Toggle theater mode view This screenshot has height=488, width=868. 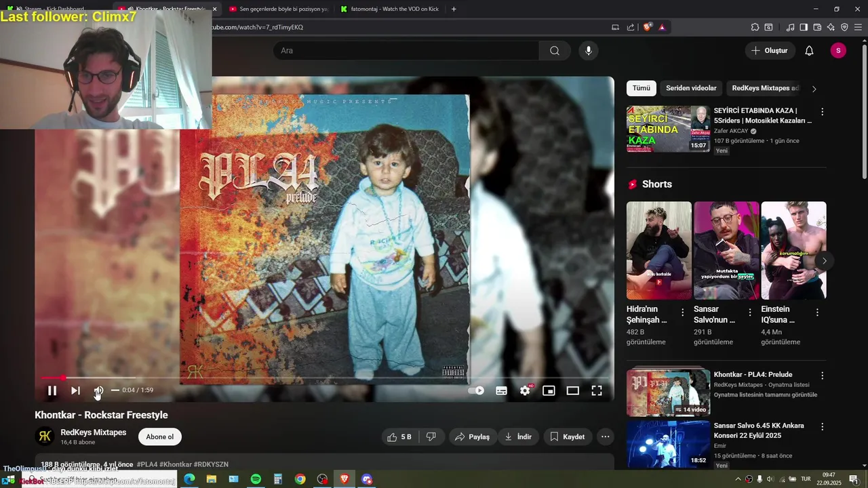573,390
